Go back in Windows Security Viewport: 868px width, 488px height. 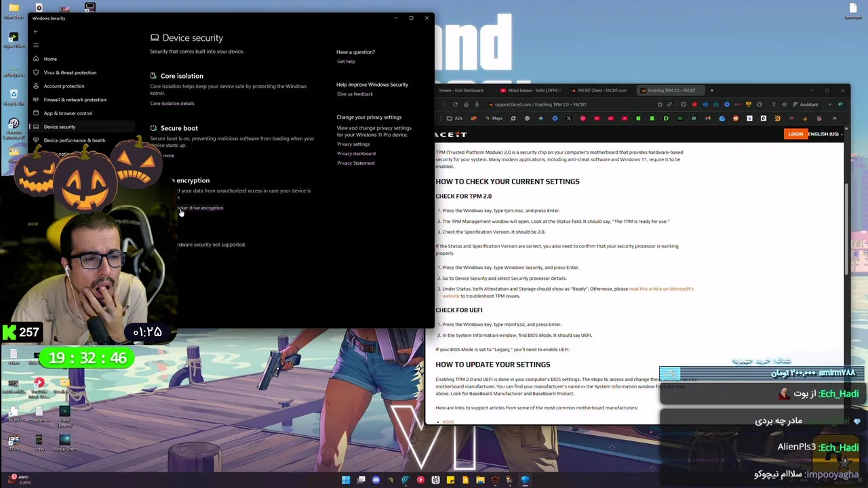point(35,31)
